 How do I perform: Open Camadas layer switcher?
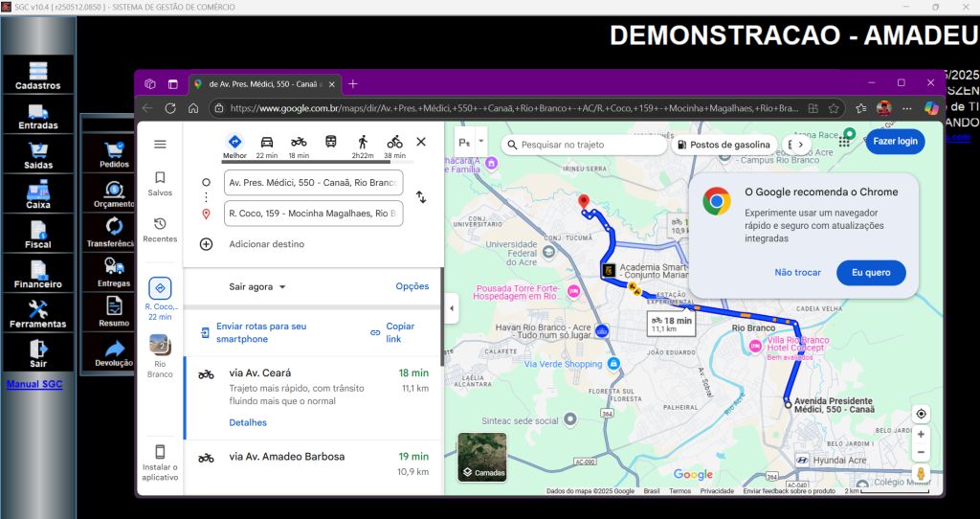(x=482, y=457)
